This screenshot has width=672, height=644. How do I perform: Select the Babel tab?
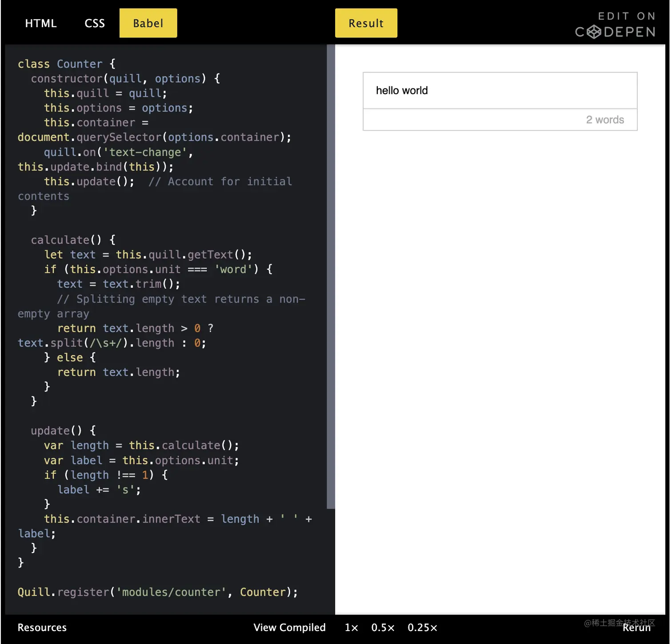click(x=148, y=23)
